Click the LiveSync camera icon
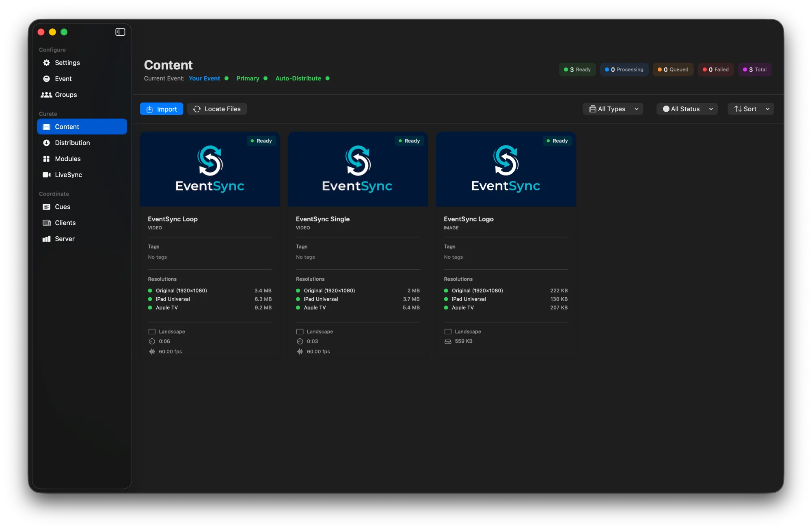 click(46, 175)
